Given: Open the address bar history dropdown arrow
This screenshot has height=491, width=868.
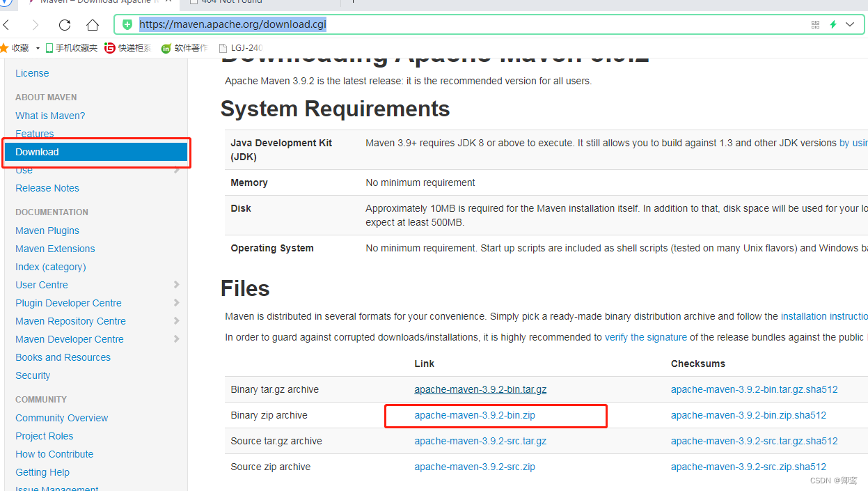Looking at the screenshot, I should 850,24.
